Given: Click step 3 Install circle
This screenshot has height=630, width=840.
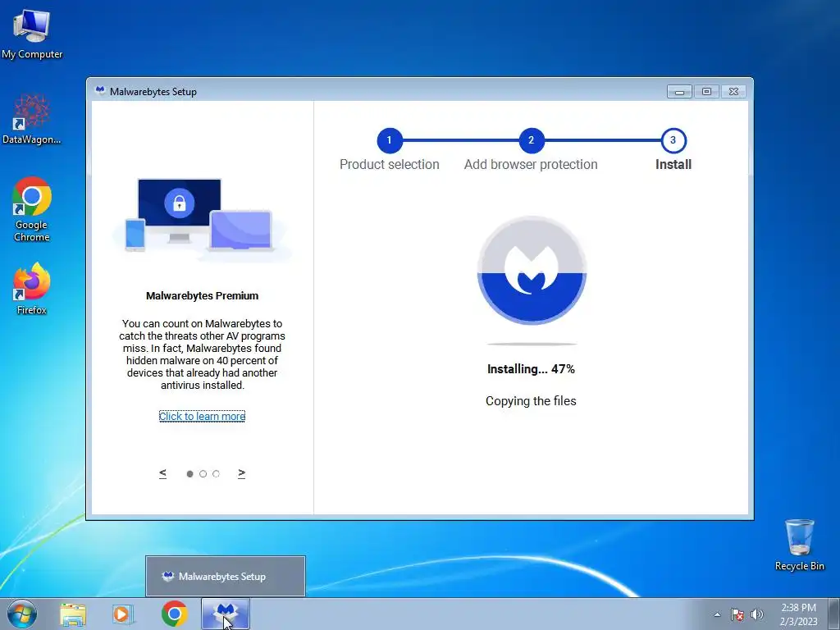Looking at the screenshot, I should 673,140.
